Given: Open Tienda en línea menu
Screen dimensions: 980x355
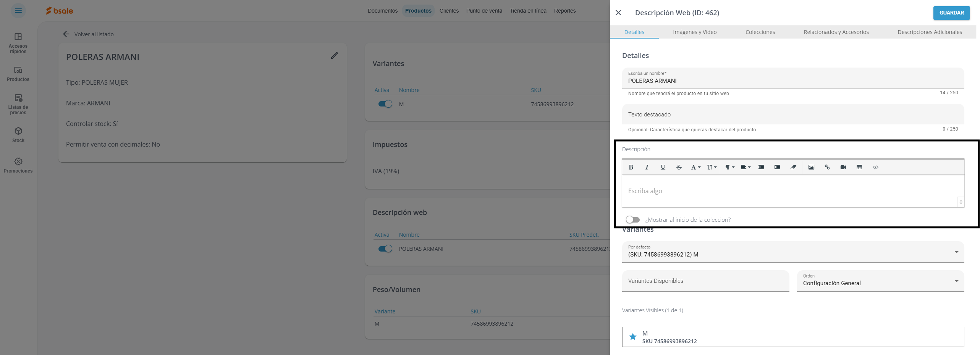Looking at the screenshot, I should pos(528,11).
